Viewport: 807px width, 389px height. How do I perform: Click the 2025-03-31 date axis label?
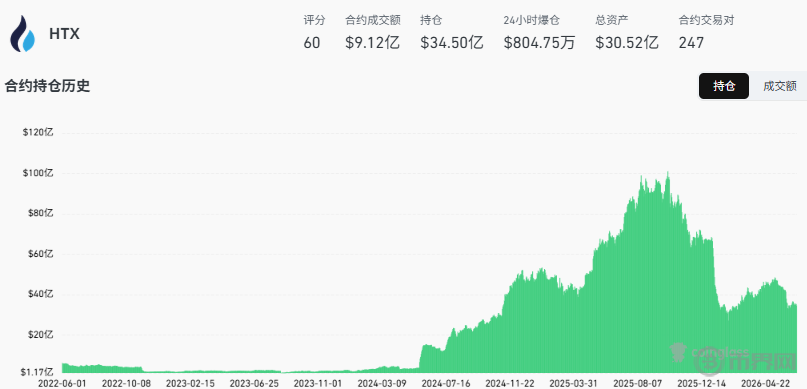point(574,384)
